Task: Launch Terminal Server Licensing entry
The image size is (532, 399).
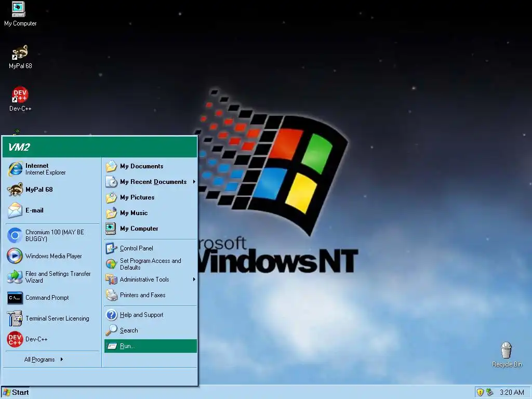Action: click(x=52, y=318)
